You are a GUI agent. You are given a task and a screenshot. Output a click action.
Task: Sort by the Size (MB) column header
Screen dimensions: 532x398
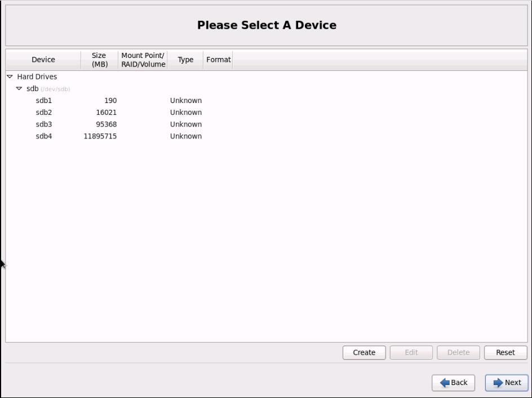[99, 60]
